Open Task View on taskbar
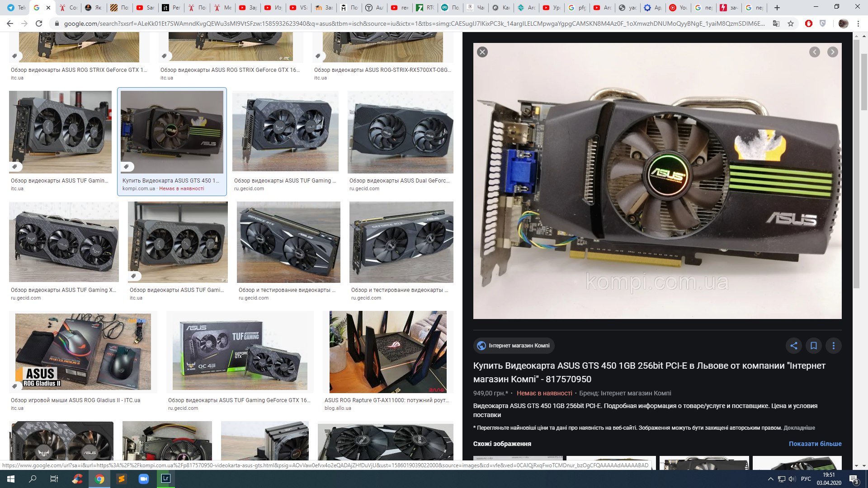Viewport: 868px width, 488px height. click(54, 479)
